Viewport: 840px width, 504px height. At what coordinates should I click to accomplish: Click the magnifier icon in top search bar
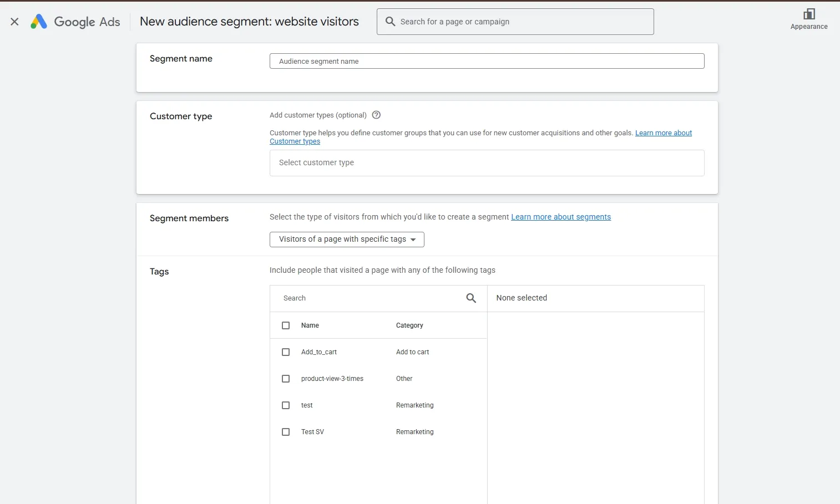pos(391,22)
